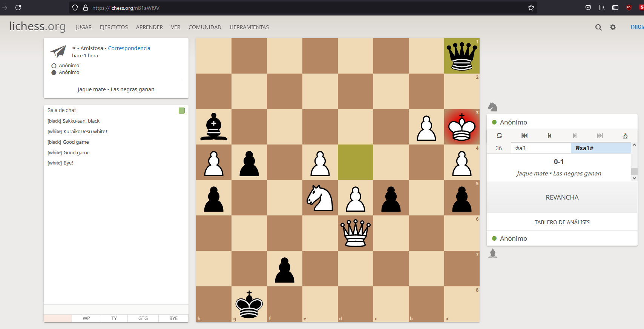Reload the page in the browser

(18, 8)
